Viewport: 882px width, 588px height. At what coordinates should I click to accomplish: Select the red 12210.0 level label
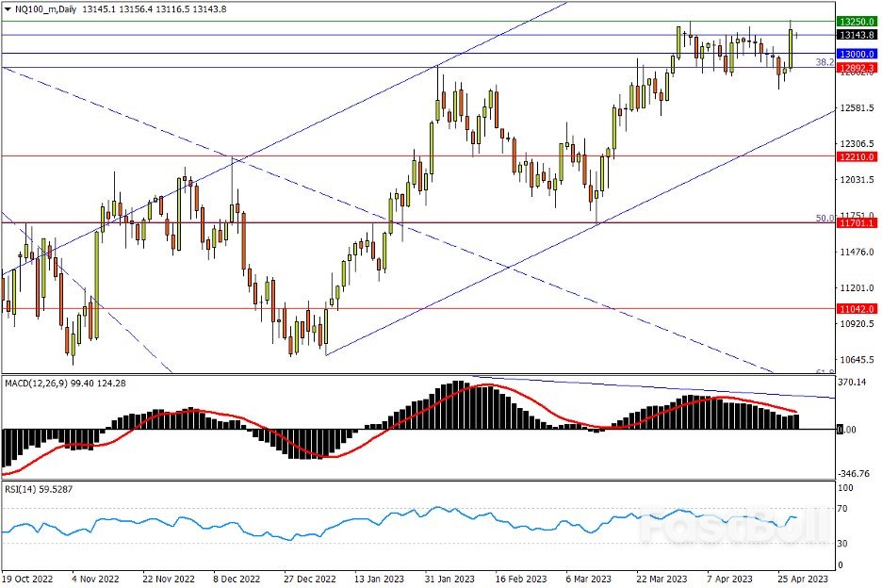point(856,156)
